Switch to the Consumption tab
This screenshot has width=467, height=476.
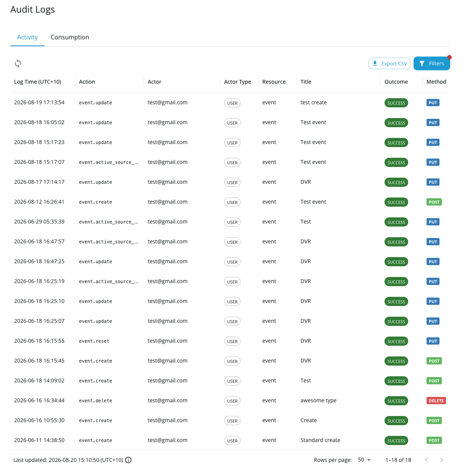(x=70, y=37)
